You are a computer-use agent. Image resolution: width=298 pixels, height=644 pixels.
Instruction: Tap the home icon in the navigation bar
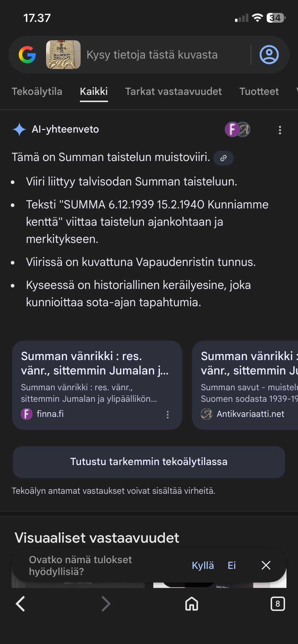coord(191,604)
